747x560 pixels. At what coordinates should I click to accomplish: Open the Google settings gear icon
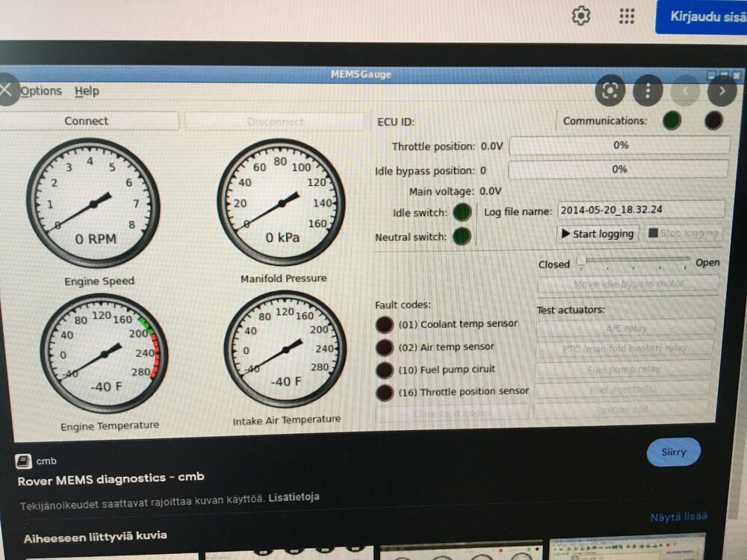[x=580, y=16]
